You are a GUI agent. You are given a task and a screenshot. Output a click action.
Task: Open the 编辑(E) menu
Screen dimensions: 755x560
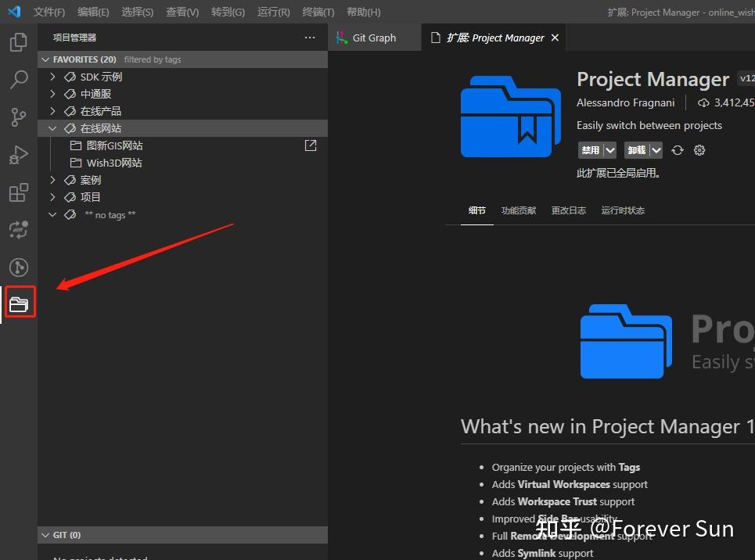coord(93,12)
